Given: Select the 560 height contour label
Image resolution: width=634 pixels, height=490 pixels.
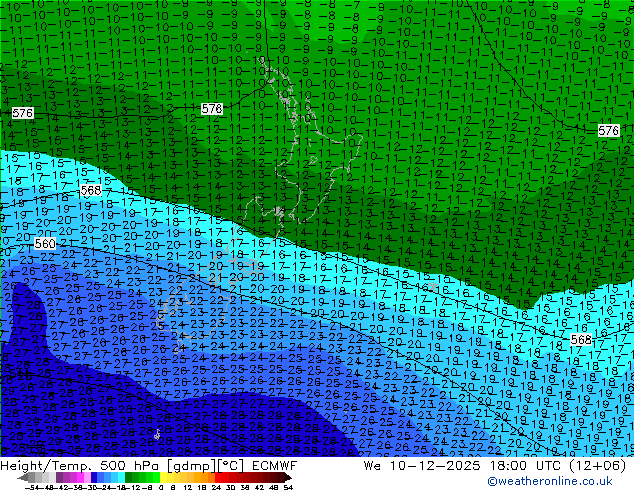Looking at the screenshot, I should click(x=45, y=244).
